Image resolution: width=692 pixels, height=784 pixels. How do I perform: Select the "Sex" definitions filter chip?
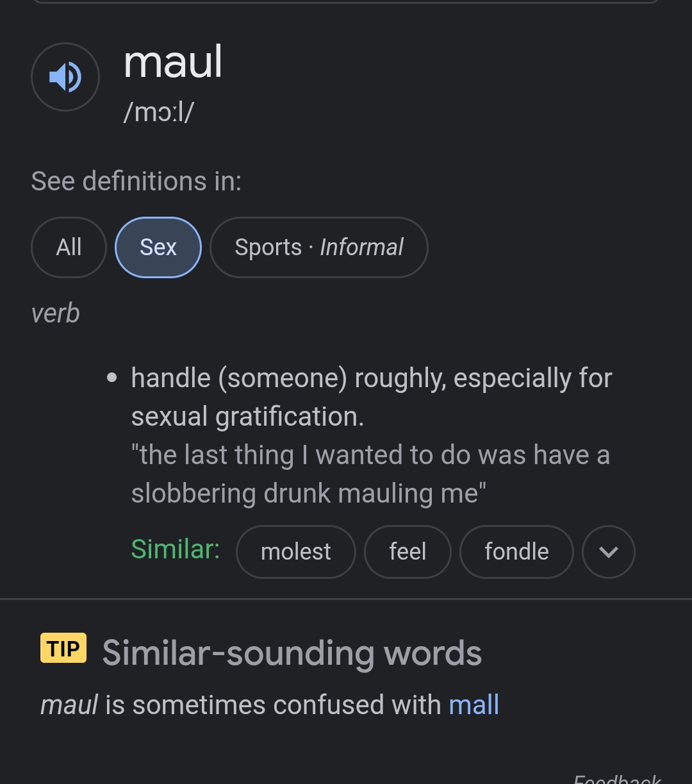pyautogui.click(x=158, y=247)
